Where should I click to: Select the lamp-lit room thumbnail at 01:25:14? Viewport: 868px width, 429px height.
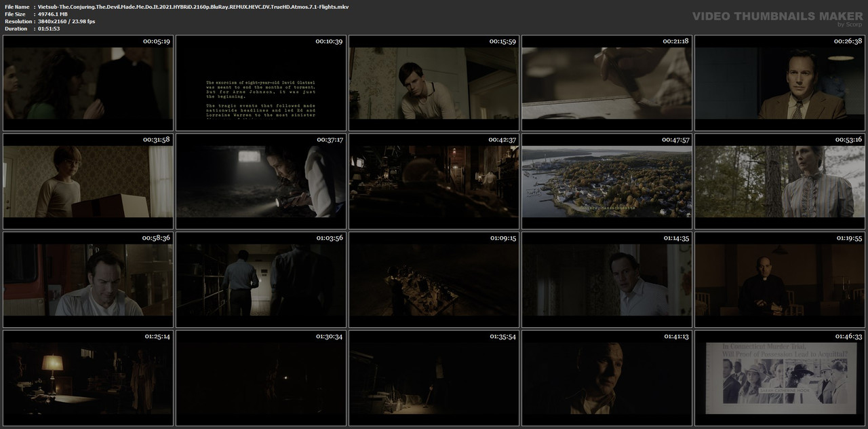(88, 377)
